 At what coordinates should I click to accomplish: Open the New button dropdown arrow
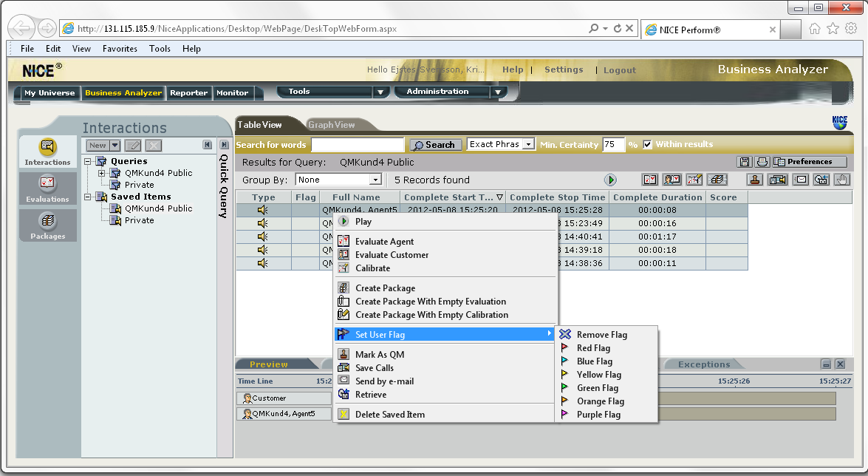[115, 146]
